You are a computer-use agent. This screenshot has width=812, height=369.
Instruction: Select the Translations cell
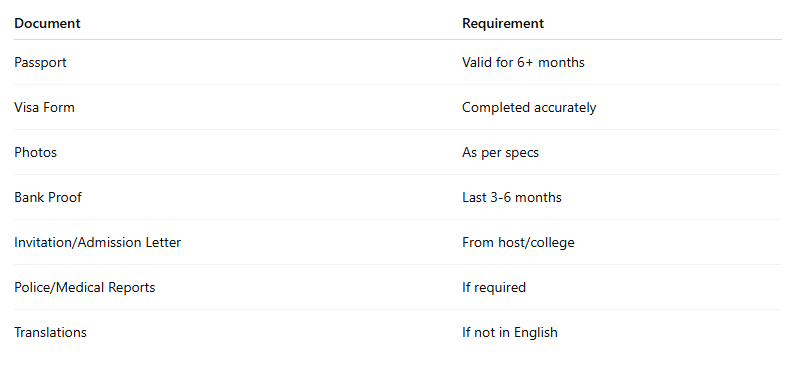click(x=50, y=332)
